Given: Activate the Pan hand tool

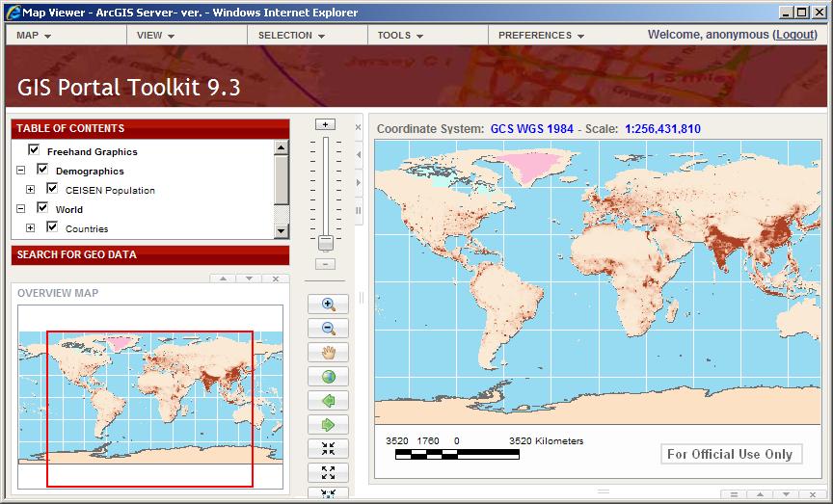Looking at the screenshot, I should point(329,352).
